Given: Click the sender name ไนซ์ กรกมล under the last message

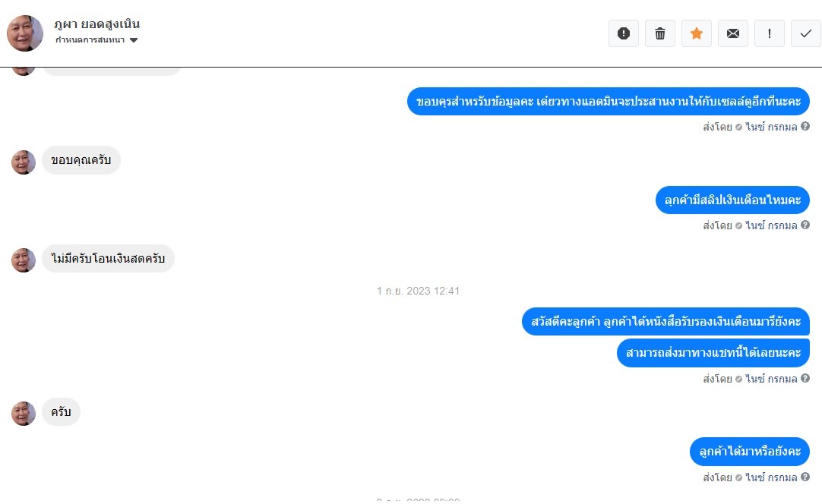Looking at the screenshot, I should (771, 477).
